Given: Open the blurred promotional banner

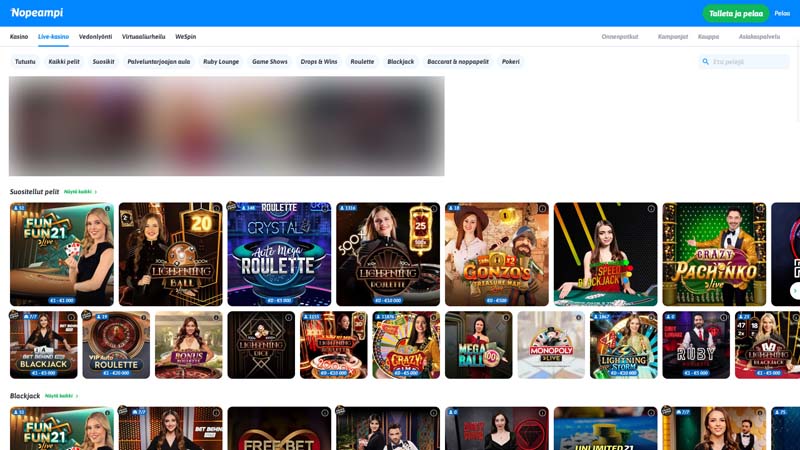Looking at the screenshot, I should point(227,126).
